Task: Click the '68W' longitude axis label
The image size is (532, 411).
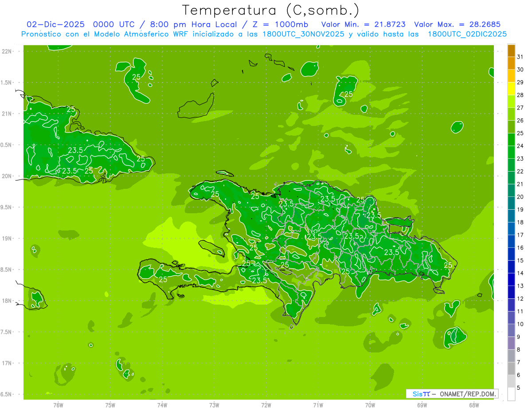Action: point(474,405)
